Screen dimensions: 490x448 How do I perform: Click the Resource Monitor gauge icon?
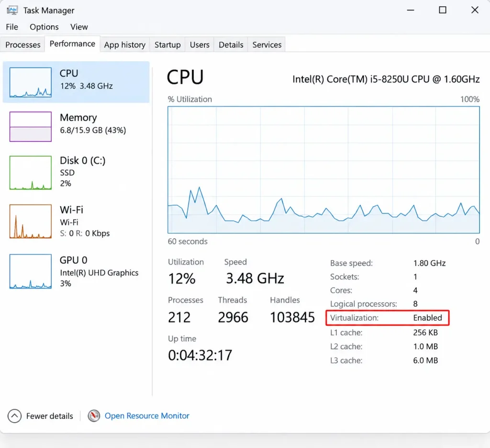pos(94,416)
